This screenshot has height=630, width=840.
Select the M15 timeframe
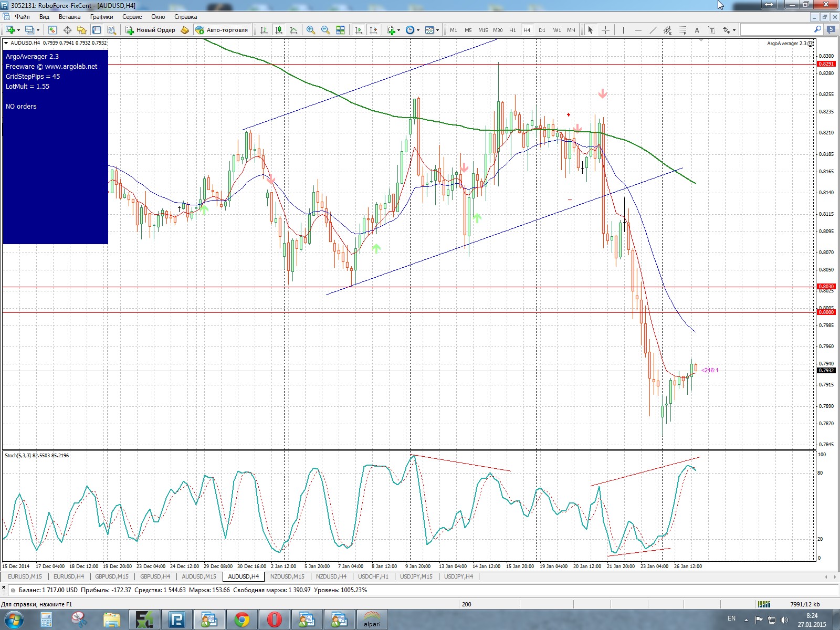pyautogui.click(x=483, y=30)
